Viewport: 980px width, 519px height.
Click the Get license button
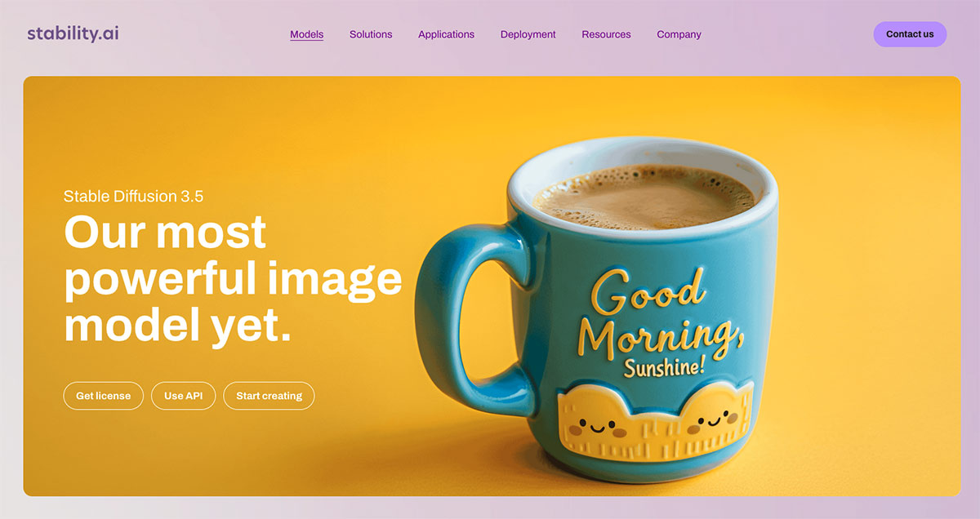click(x=103, y=396)
